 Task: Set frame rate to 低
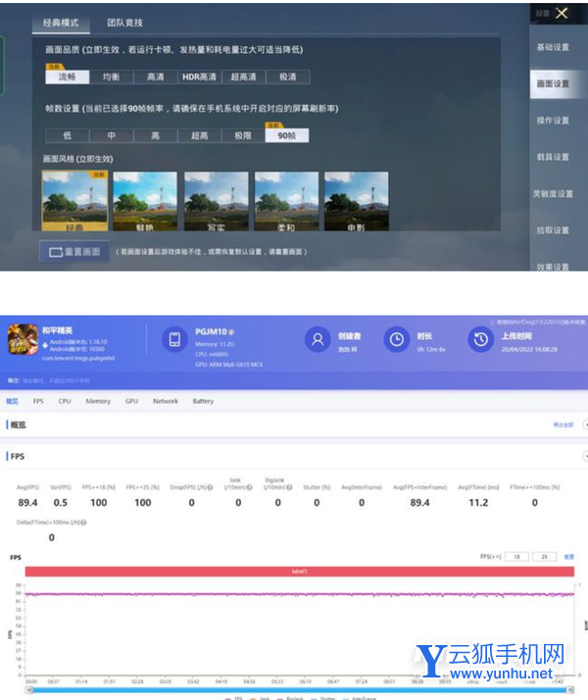pyautogui.click(x=67, y=135)
